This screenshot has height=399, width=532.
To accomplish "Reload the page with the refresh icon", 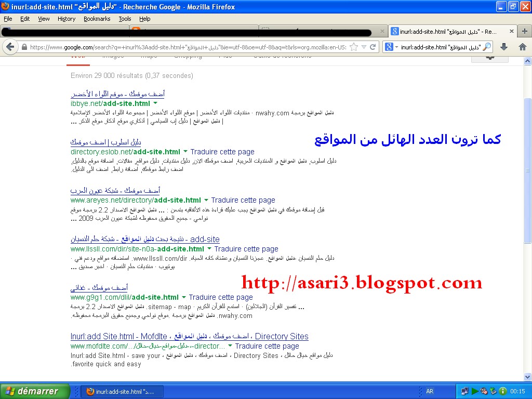I will tap(373, 47).
